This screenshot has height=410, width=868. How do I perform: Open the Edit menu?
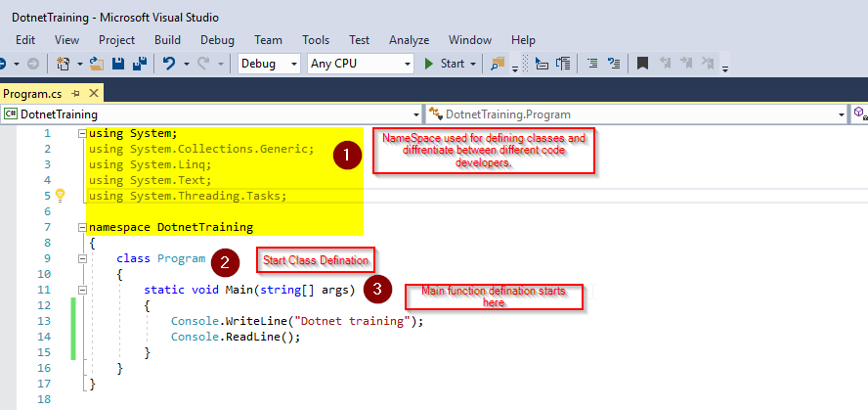coord(25,40)
